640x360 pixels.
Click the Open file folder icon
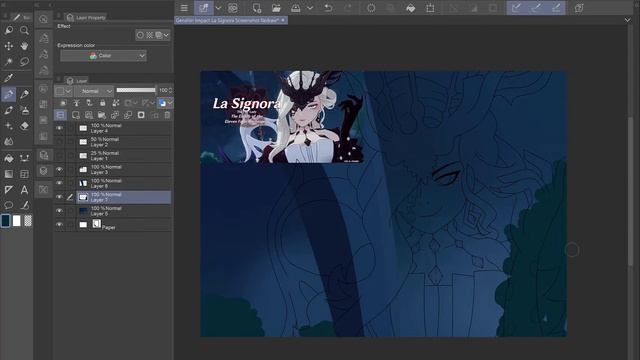coord(276,8)
